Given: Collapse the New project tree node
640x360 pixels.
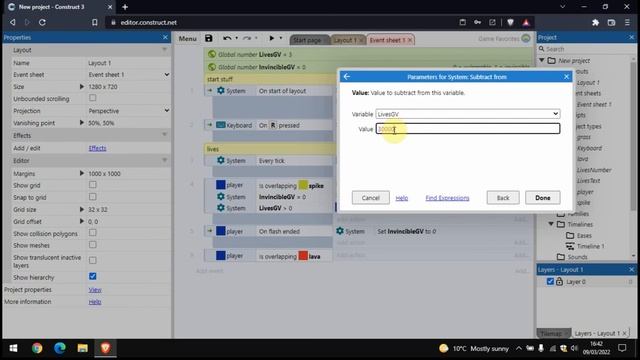Looking at the screenshot, I should click(542, 60).
